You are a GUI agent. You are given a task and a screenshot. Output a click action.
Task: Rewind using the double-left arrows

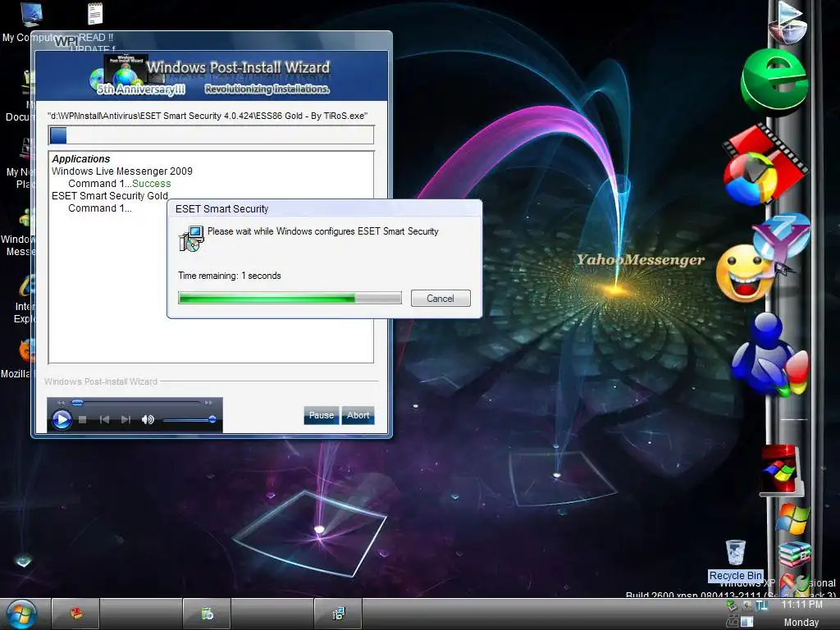[61, 402]
